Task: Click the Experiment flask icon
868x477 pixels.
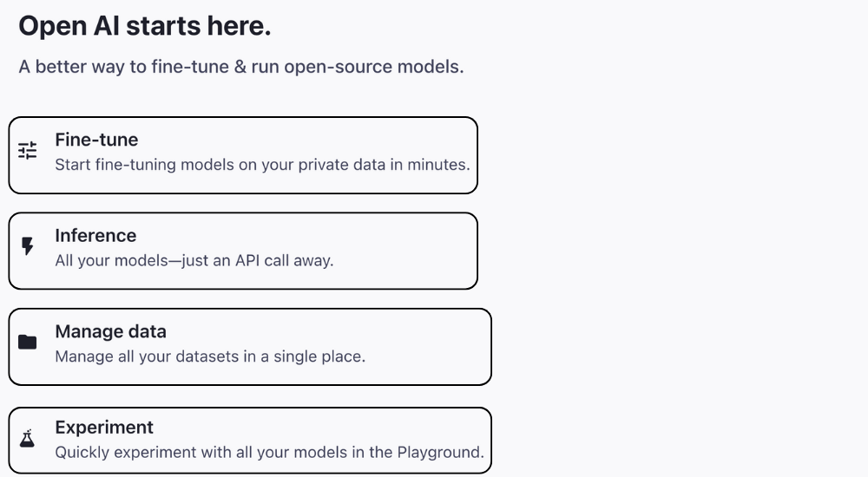Action: click(27, 438)
